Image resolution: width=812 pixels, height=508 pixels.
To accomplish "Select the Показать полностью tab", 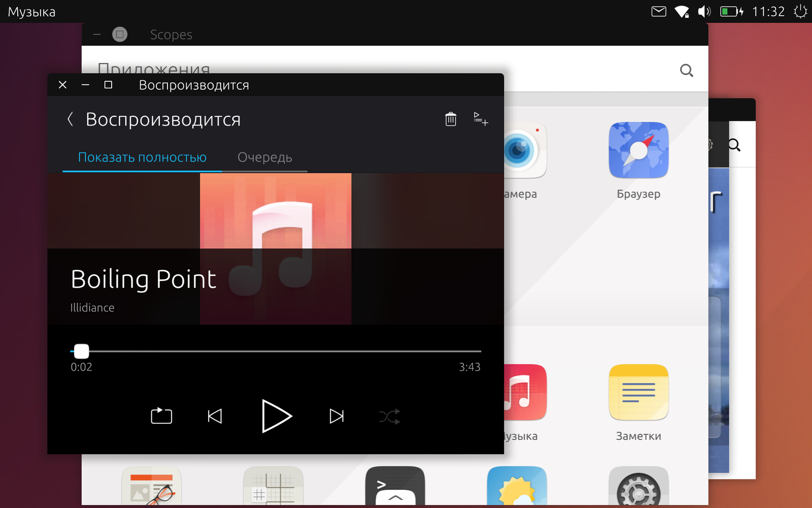I will 142,157.
